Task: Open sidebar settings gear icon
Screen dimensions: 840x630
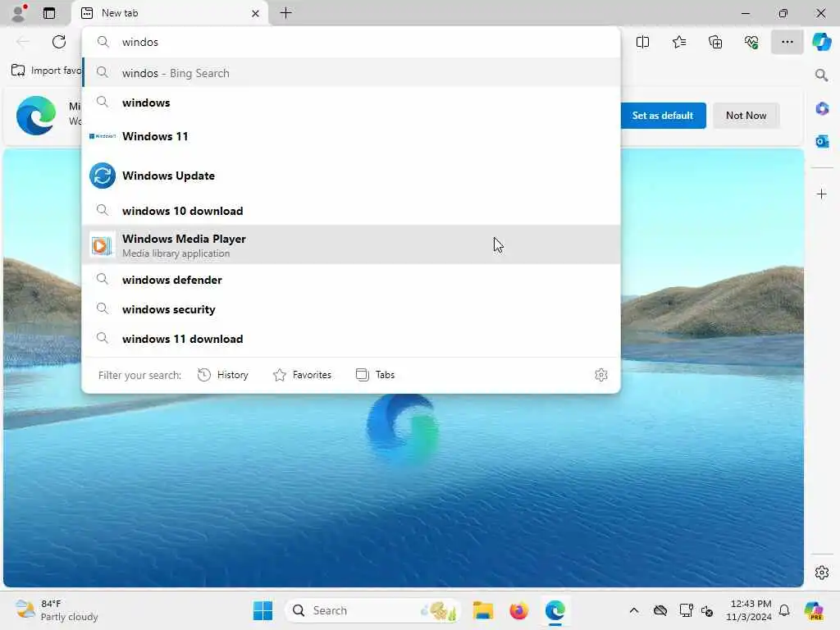Action: 822,573
